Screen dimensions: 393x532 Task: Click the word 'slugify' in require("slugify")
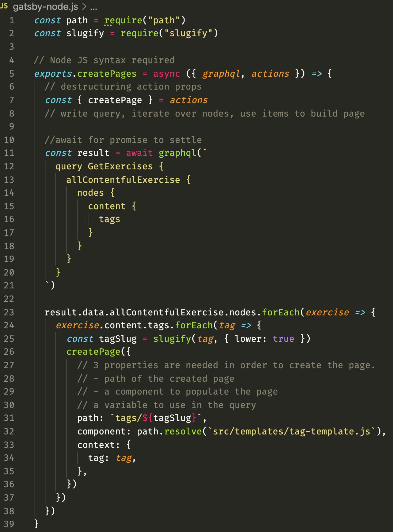pyautogui.click(x=189, y=33)
